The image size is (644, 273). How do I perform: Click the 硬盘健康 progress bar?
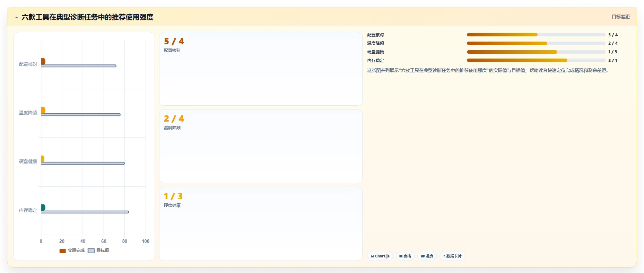pyautogui.click(x=536, y=52)
